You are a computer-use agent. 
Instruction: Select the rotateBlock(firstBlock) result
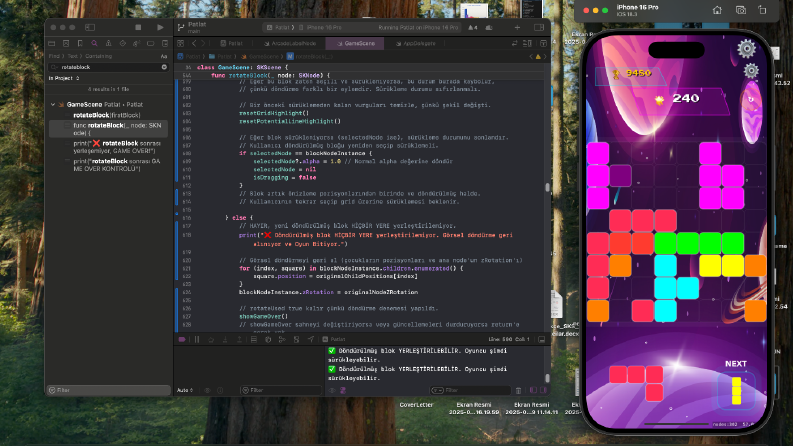point(107,115)
